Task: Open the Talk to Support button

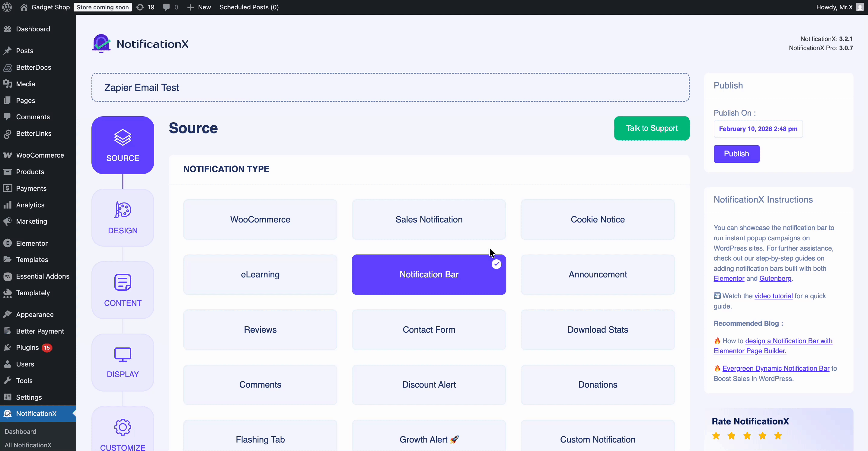Action: point(652,128)
